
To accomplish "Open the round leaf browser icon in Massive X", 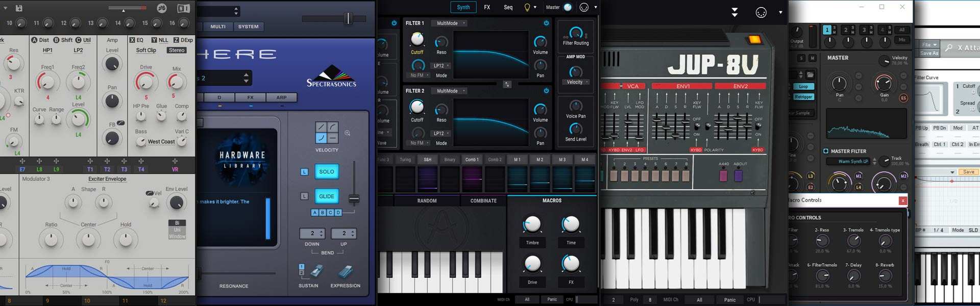I will point(162,8).
